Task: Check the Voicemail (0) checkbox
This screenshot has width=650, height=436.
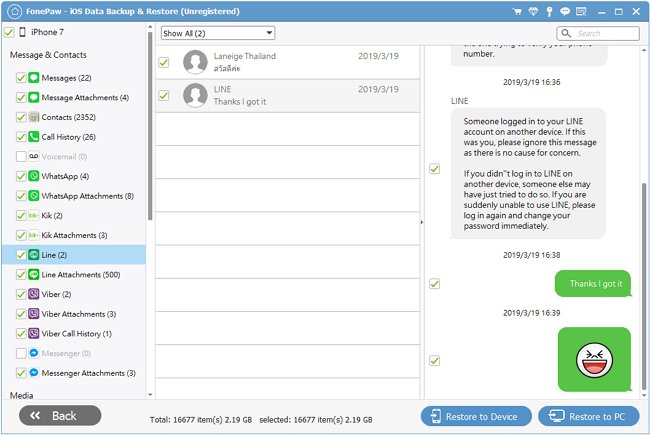Action: click(x=21, y=156)
